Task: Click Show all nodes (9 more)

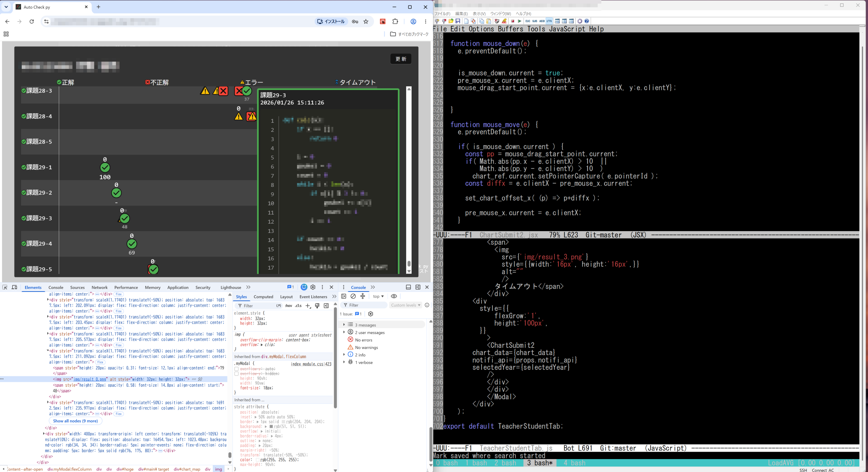Action: pos(75,421)
